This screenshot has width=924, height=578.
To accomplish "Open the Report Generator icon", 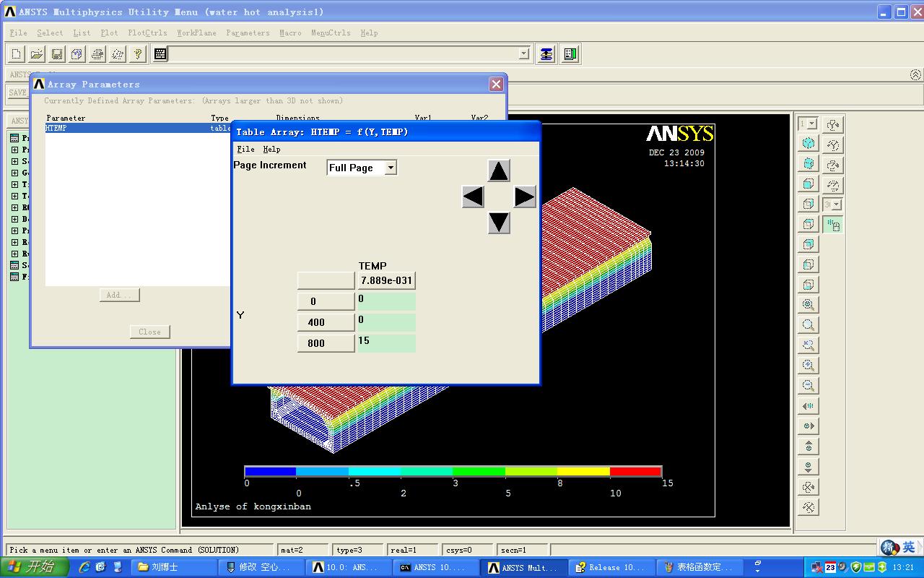I will click(x=117, y=53).
